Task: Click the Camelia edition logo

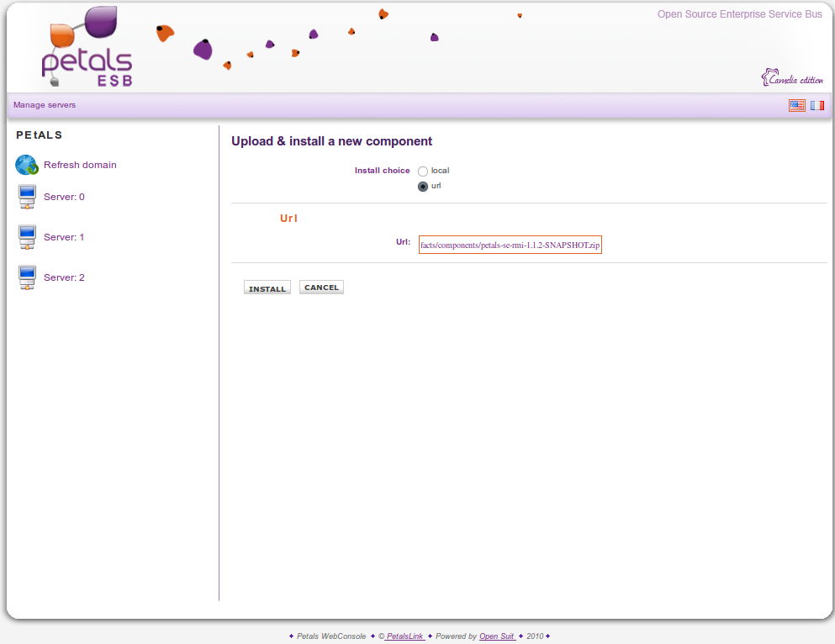Action: 792,78
